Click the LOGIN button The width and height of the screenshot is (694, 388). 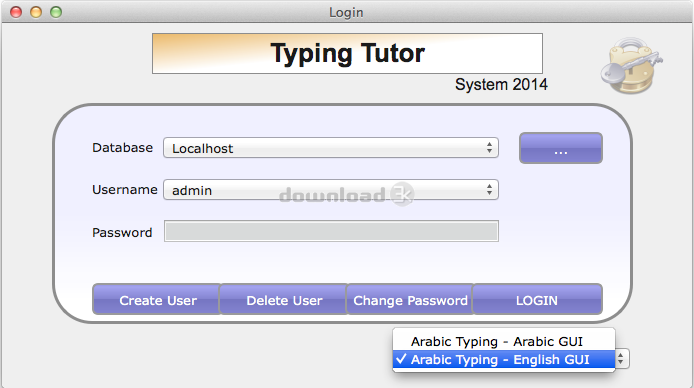tap(537, 300)
